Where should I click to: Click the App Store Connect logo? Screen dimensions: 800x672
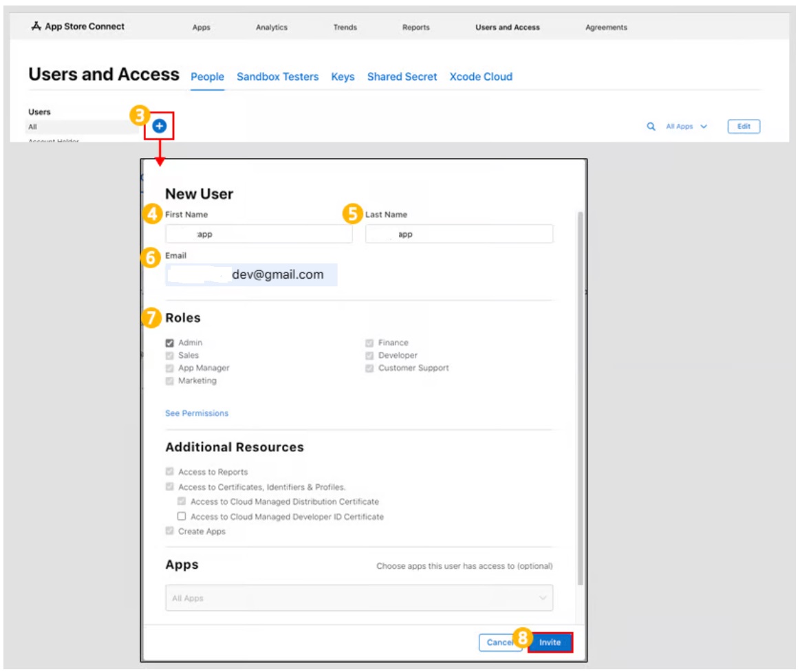tap(78, 27)
